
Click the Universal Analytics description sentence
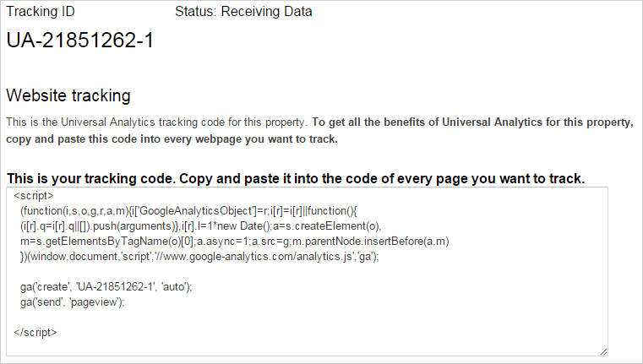coord(156,122)
